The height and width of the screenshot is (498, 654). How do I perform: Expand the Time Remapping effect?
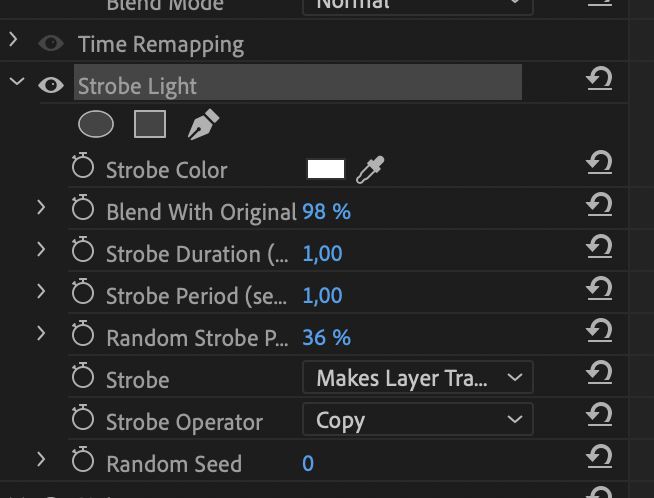click(x=13, y=40)
